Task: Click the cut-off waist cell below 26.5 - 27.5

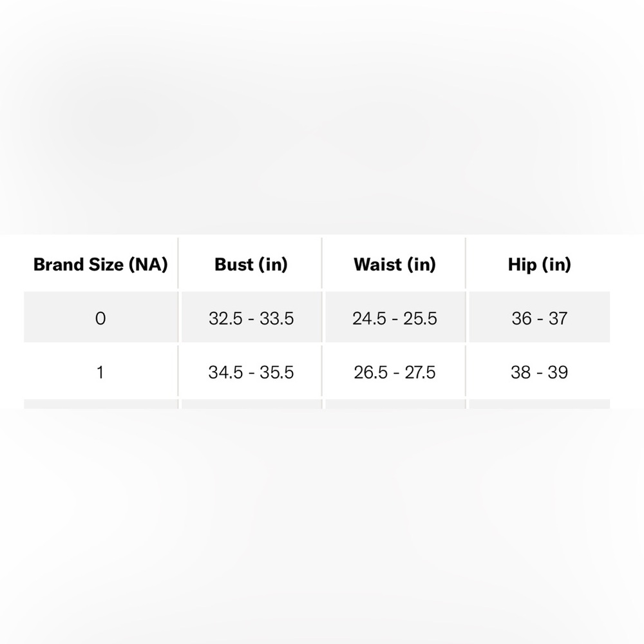Action: click(x=395, y=404)
